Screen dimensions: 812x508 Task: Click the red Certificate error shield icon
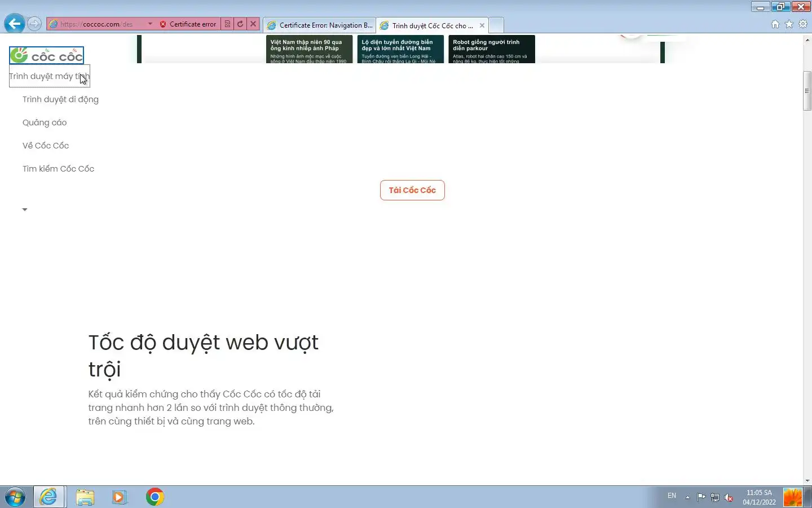[x=163, y=24]
